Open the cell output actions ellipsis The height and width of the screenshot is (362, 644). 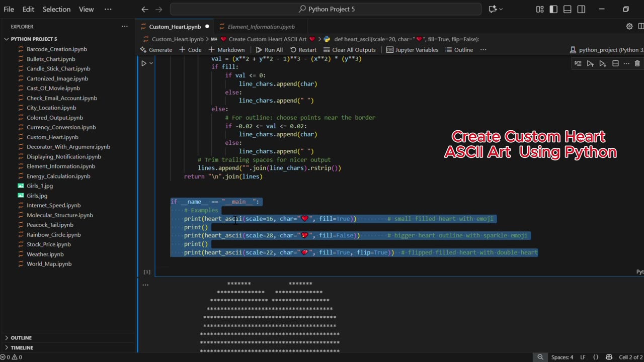(x=145, y=285)
